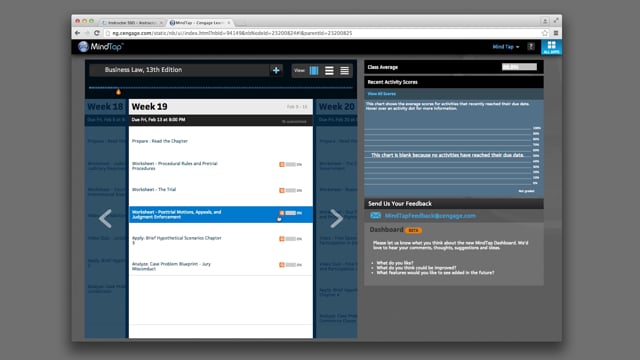Click the question mark help icon

tap(531, 47)
